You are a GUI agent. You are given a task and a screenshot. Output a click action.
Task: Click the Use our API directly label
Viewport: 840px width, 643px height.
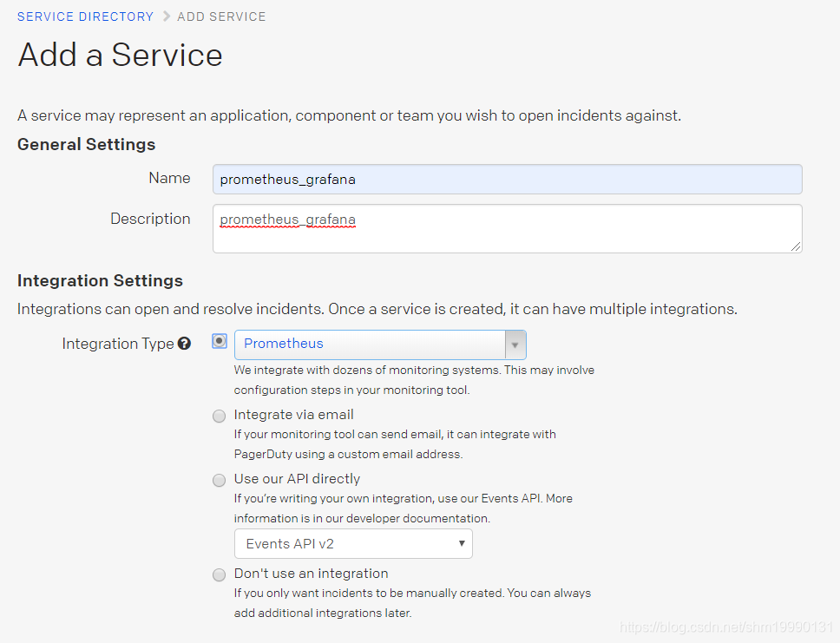(x=297, y=478)
